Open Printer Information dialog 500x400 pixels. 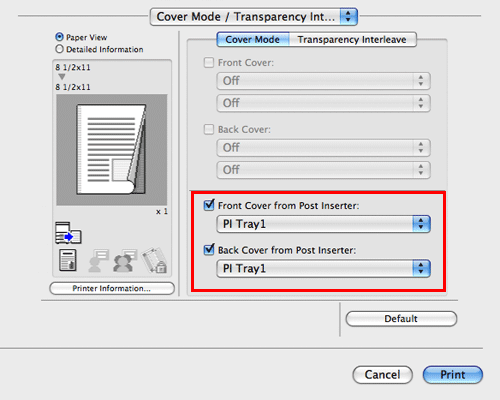112,288
